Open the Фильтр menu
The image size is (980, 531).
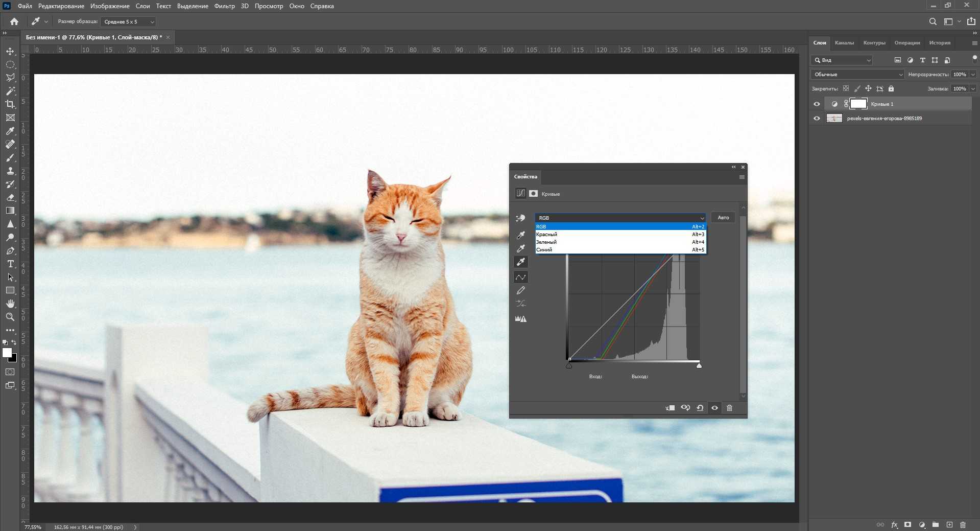click(x=224, y=6)
